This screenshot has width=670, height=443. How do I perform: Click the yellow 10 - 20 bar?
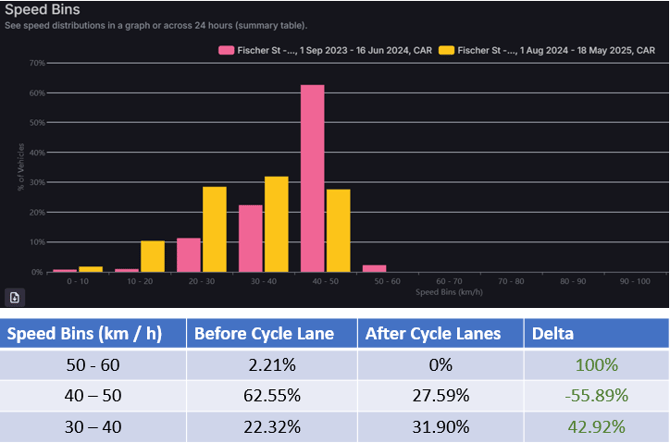152,256
